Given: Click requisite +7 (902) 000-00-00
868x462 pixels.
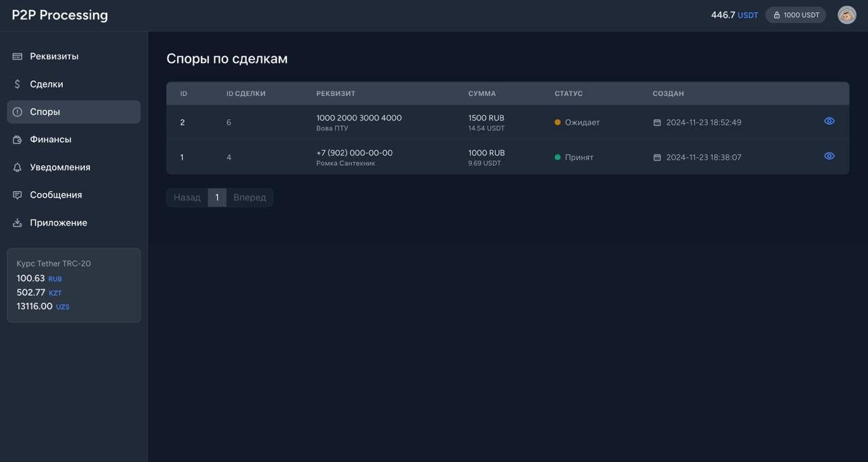Looking at the screenshot, I should pyautogui.click(x=355, y=153).
